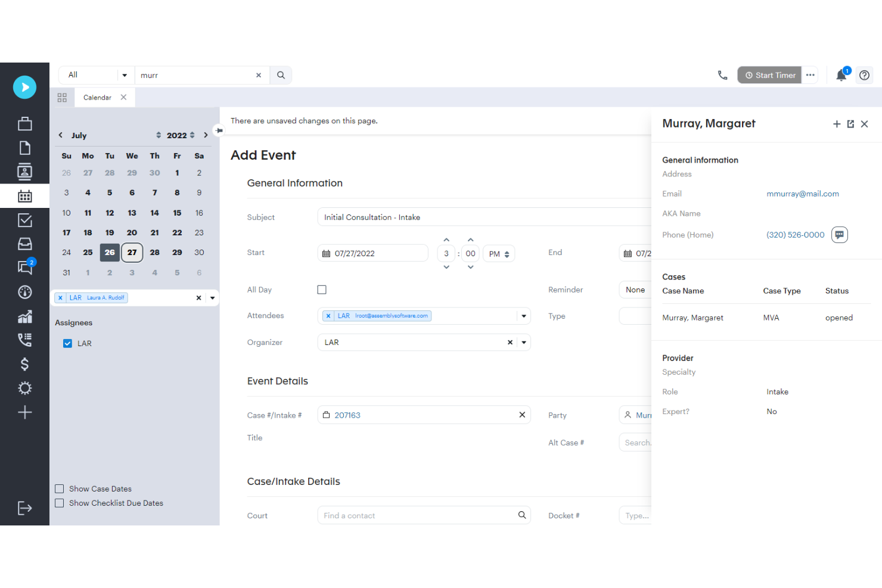Image resolution: width=882 pixels, height=588 pixels.
Task: Decrease the start minutes with down arrow
Action: click(470, 267)
